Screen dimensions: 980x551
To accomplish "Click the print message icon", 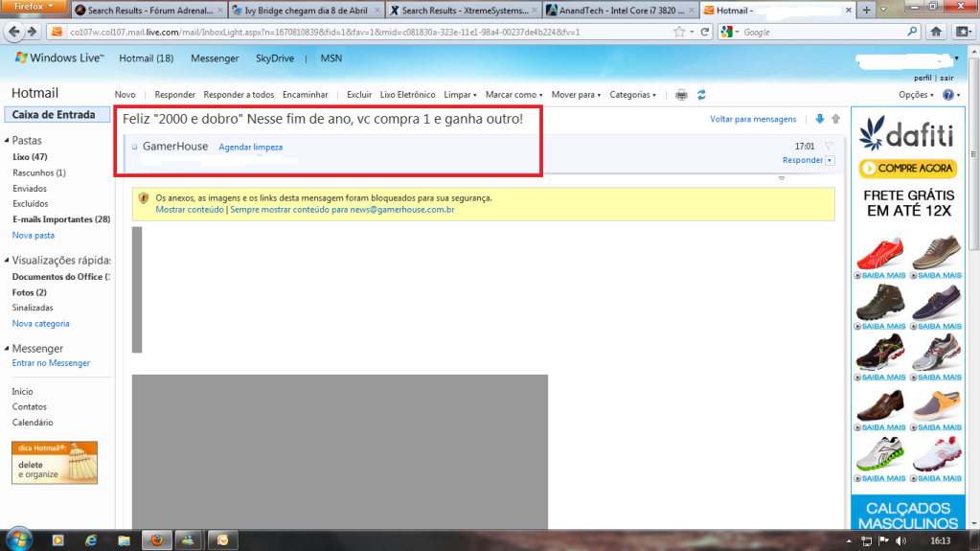I will pyautogui.click(x=681, y=95).
